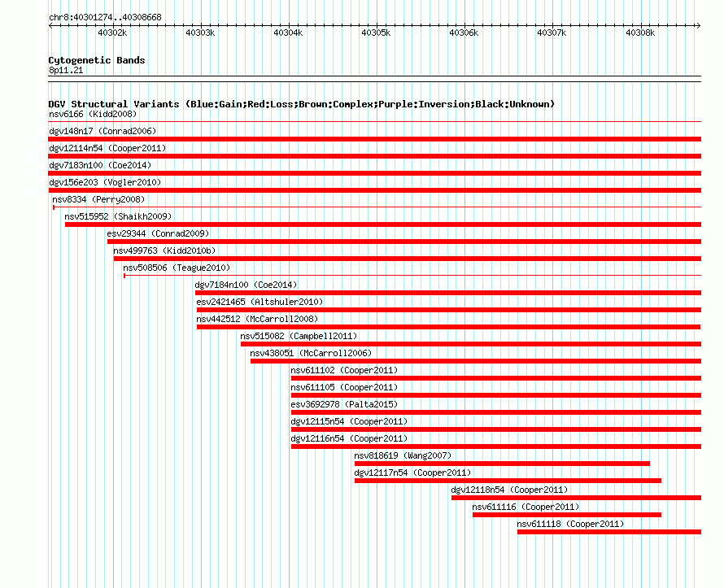This screenshot has width=724, height=588.
Task: Open esv29344 (Conrad2009) variant
Action: [159, 233]
